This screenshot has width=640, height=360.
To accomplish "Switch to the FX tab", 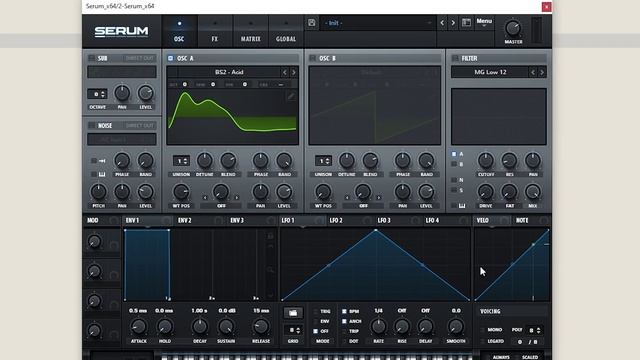I will tap(215, 31).
